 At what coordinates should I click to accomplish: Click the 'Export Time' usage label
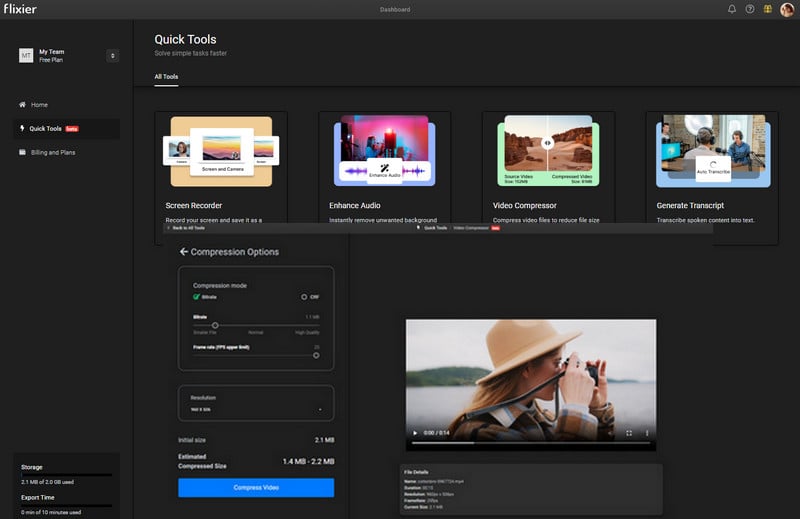click(38, 497)
